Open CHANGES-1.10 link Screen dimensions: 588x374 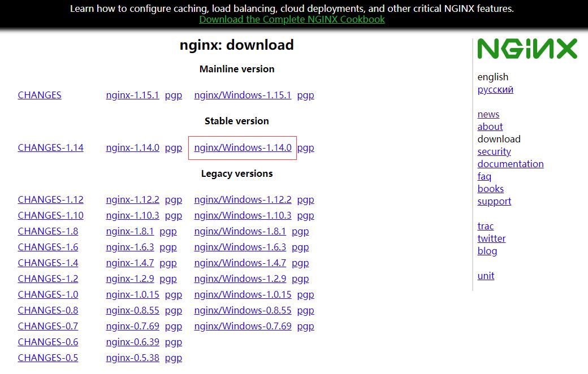click(x=51, y=215)
